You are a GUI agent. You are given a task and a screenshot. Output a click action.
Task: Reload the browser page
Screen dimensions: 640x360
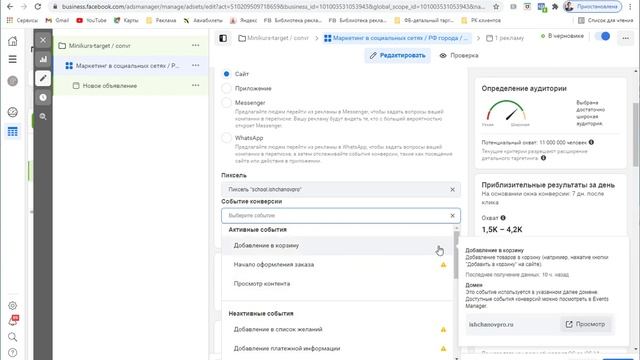tap(38, 7)
